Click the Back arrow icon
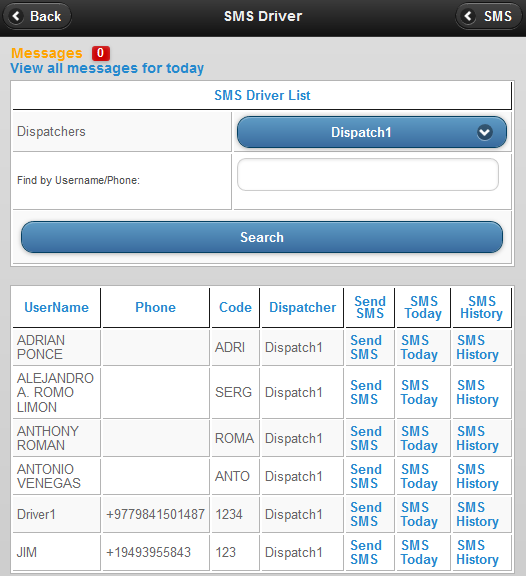This screenshot has width=526, height=576. (16, 16)
